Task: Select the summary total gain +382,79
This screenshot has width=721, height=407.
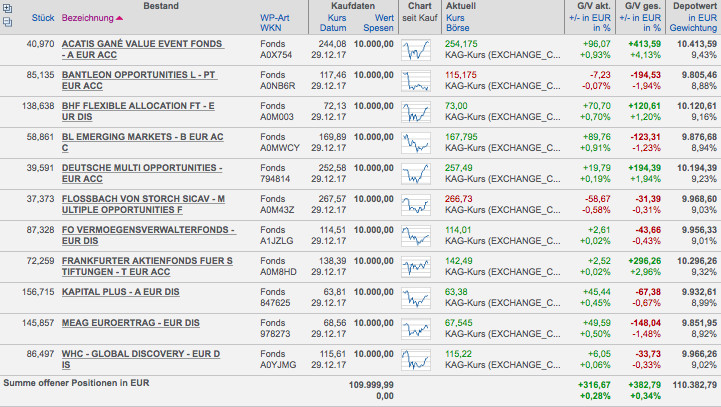Action: coord(644,385)
